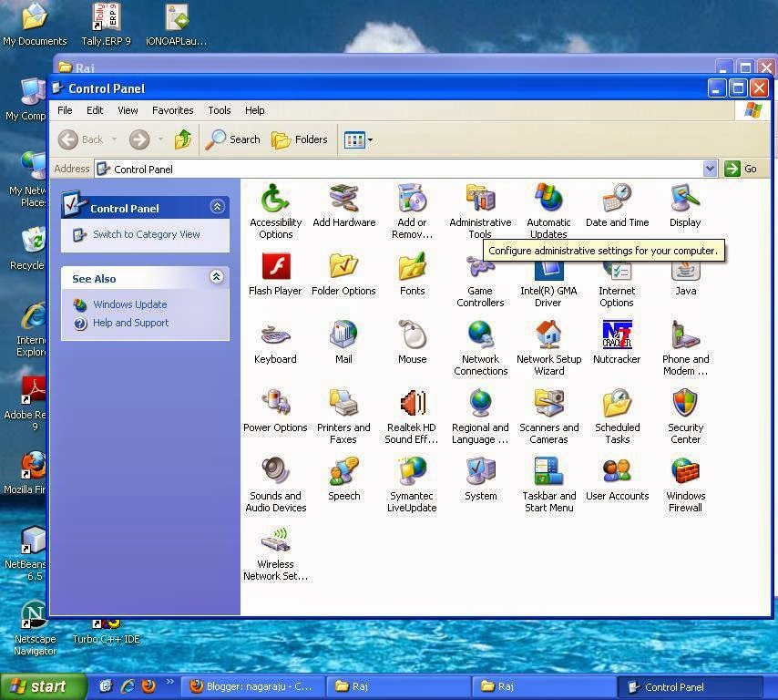
Task: Open the Edit menu
Action: click(95, 110)
